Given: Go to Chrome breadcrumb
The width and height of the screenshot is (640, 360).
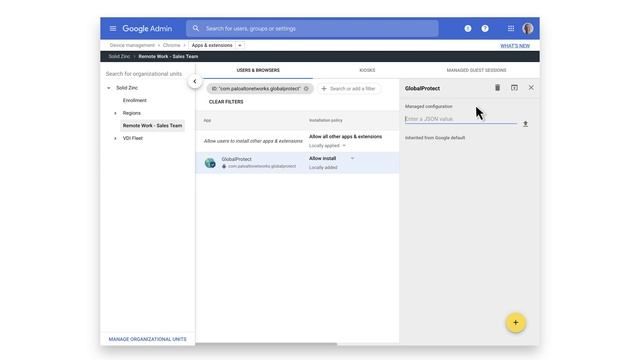Looking at the screenshot, I should click(171, 45).
